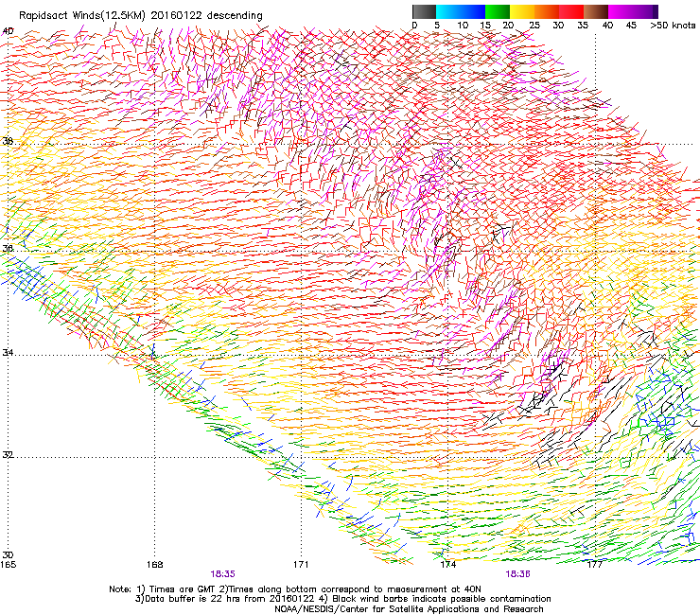Click the cyan-blue 5-15 knots legend segment
The width and height of the screenshot is (700, 615).
pos(461,11)
